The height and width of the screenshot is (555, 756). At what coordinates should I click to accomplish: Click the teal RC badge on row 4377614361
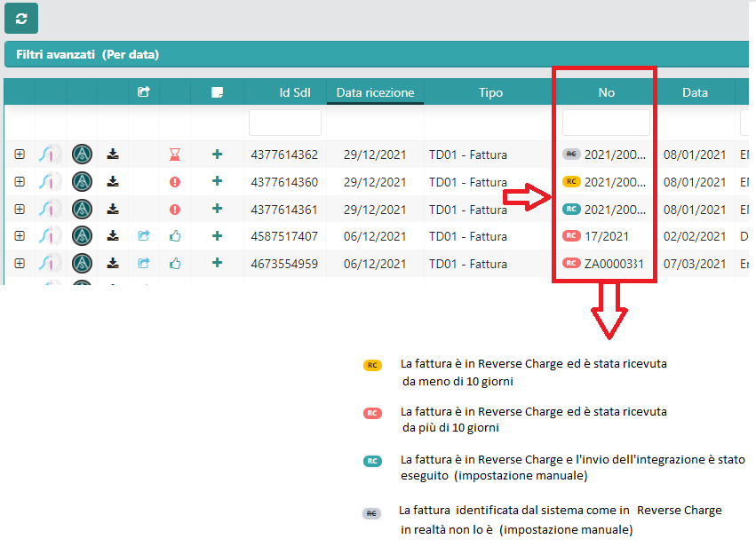click(571, 209)
